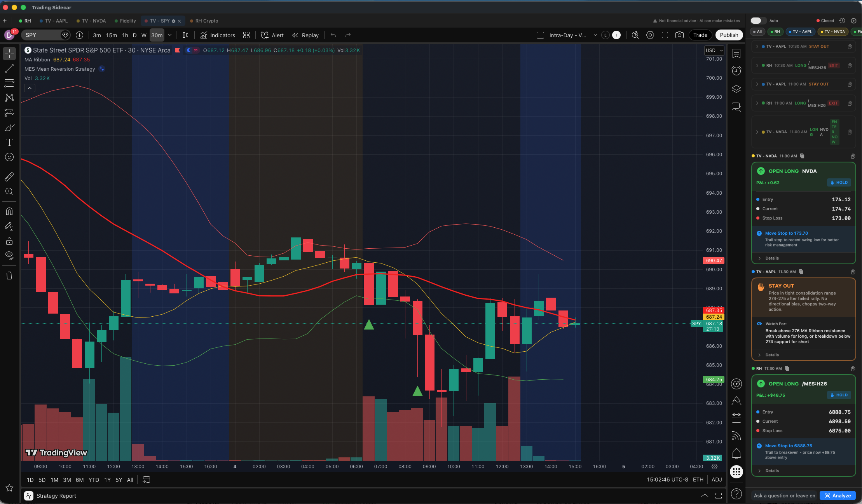Click the Analyze button
Screen dimensions: 862x504
pos(838,495)
